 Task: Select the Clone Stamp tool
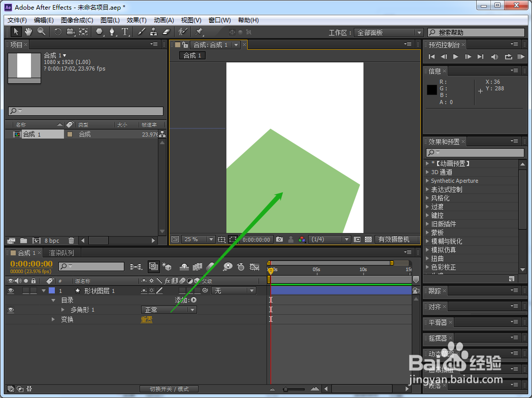pyautogui.click(x=154, y=32)
